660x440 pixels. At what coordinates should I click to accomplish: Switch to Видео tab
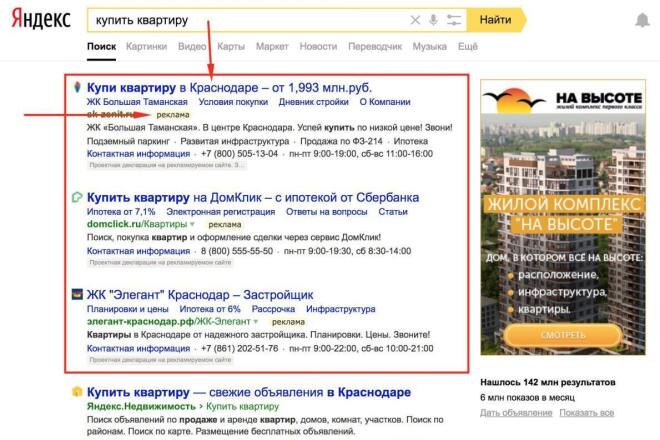[x=192, y=47]
